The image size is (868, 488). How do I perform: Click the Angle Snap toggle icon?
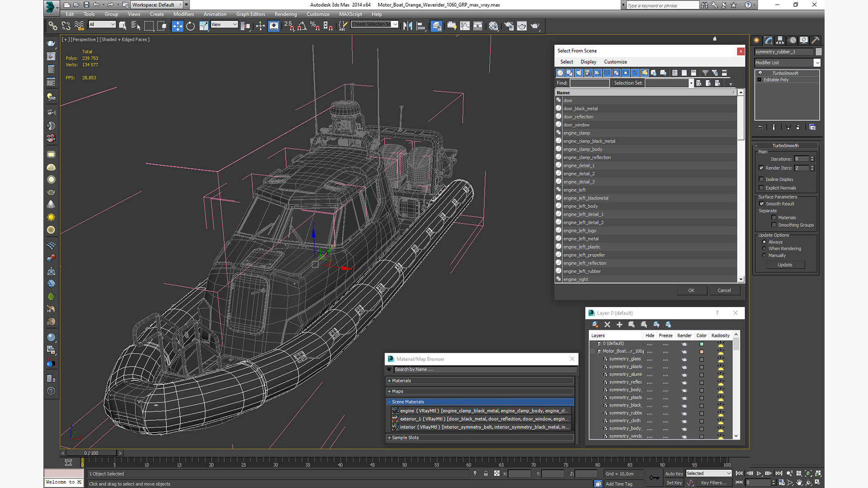[302, 26]
